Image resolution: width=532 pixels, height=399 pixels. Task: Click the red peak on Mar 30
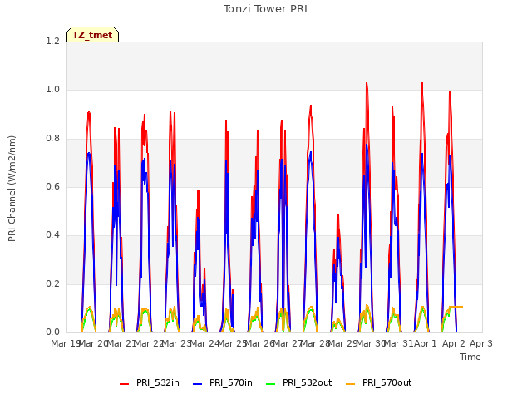(367, 83)
